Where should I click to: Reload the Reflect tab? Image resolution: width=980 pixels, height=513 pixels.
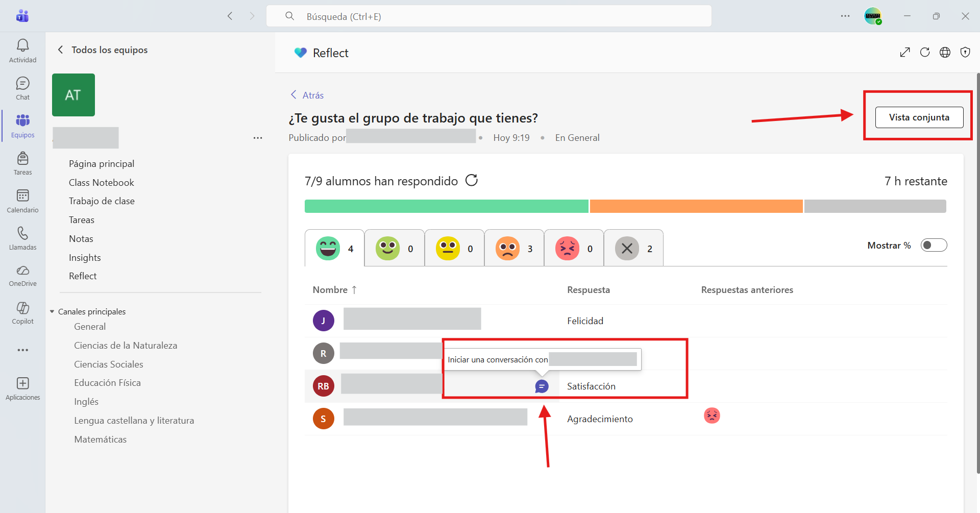click(x=925, y=52)
